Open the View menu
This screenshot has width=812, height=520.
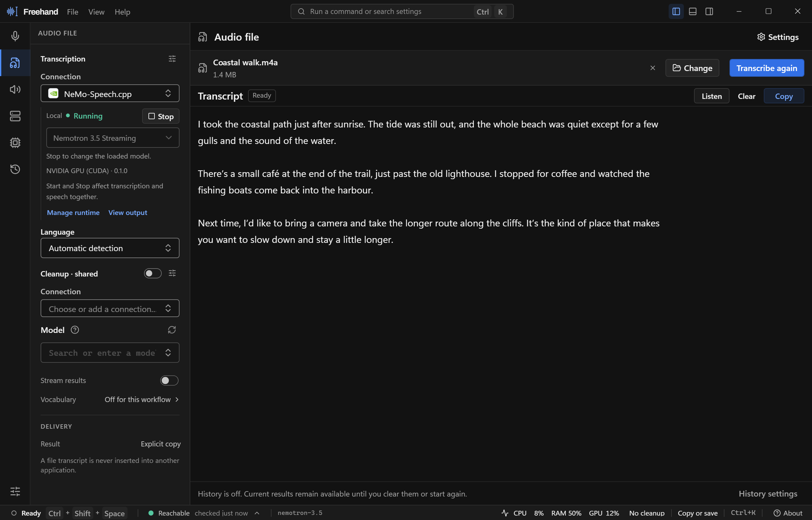click(x=96, y=12)
